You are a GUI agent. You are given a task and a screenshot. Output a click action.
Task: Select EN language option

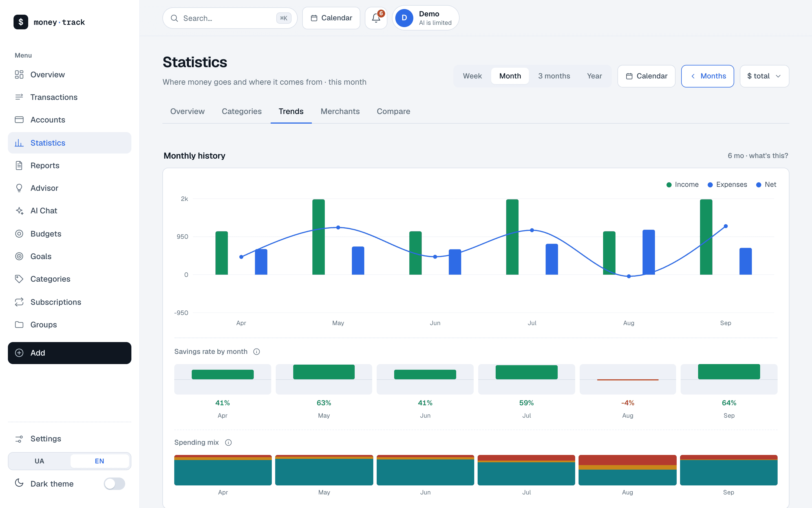(x=99, y=461)
